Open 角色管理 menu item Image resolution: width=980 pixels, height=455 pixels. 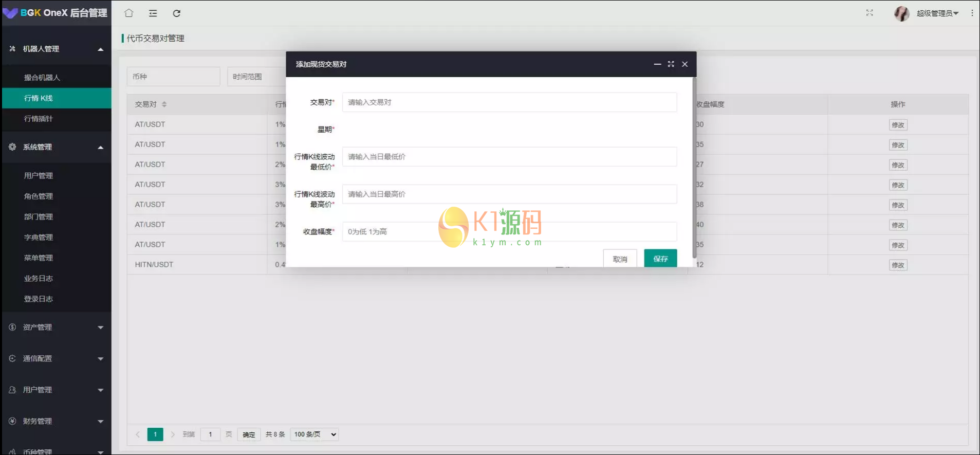pyautogui.click(x=57, y=196)
